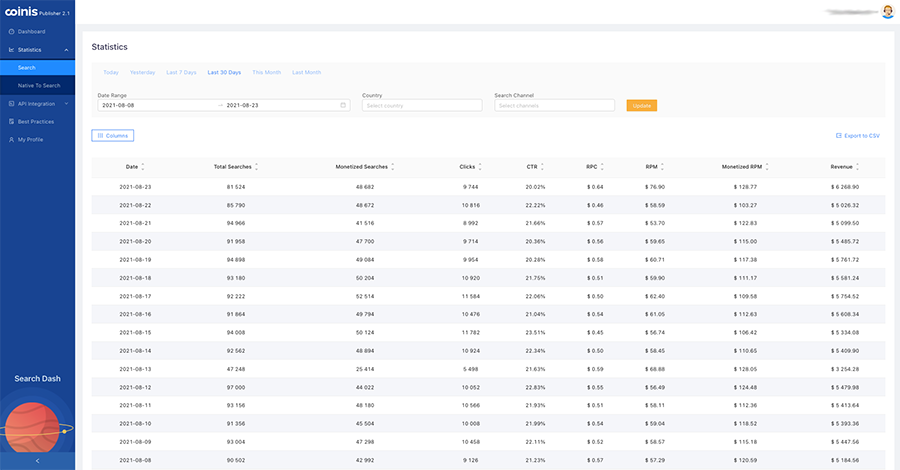The height and width of the screenshot is (470, 900).
Task: Open My Profile in the sidebar
Action: [x=30, y=139]
